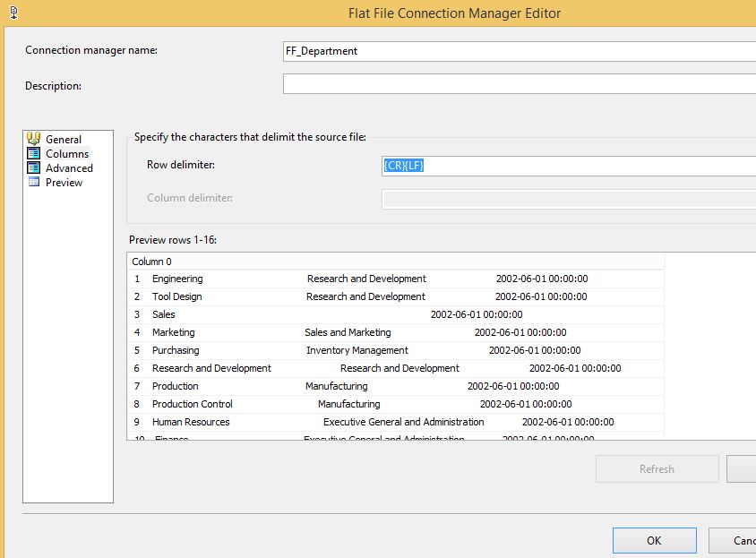Click the Column 0 header
The image size is (756, 558).
pos(396,262)
